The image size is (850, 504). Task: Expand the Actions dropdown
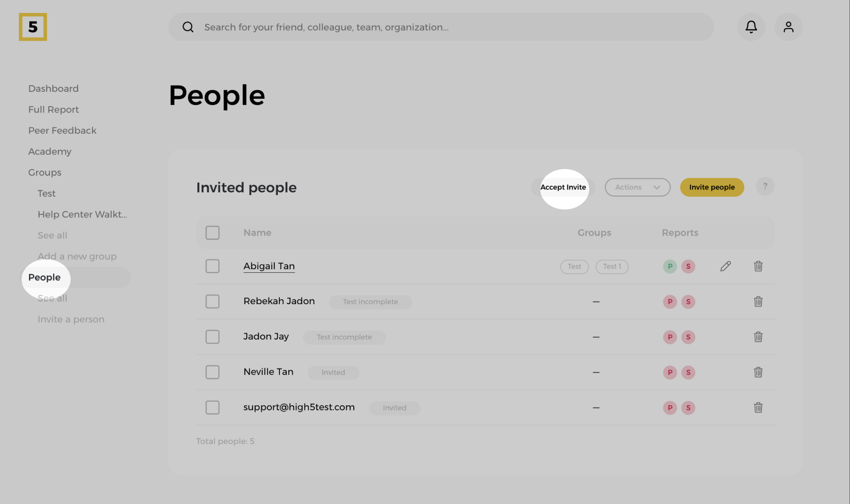click(x=637, y=187)
